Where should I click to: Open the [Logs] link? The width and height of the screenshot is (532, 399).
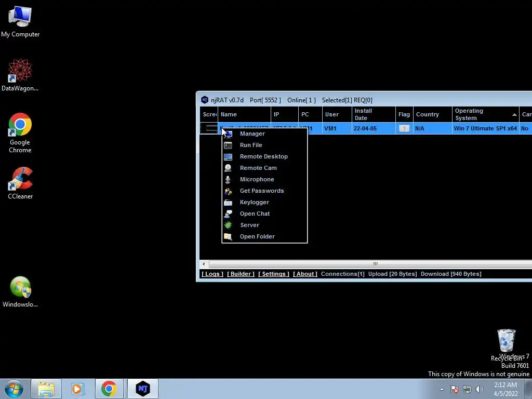(212, 274)
